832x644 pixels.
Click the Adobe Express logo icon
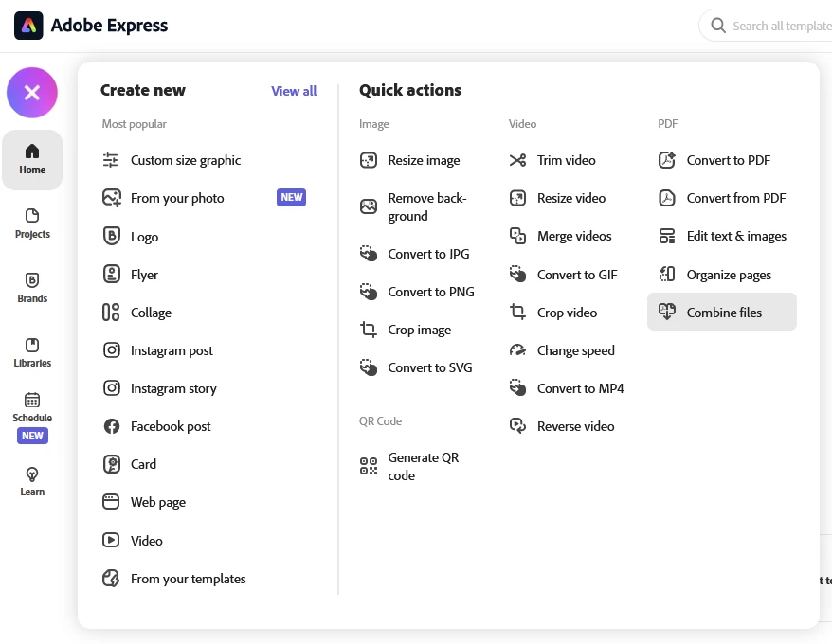coord(28,26)
